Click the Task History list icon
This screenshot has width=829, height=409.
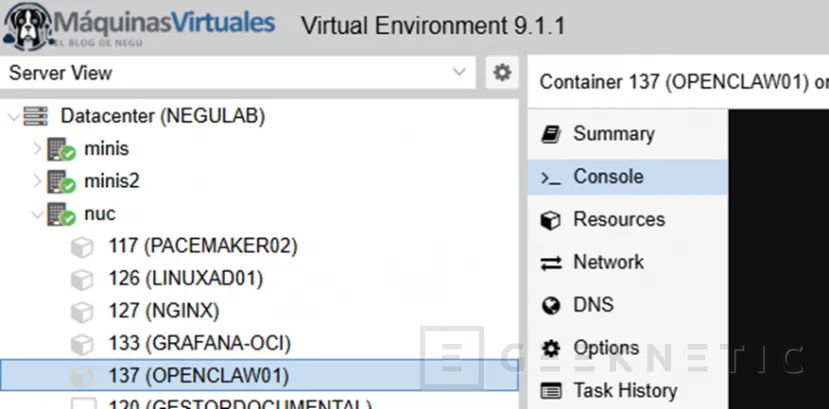click(551, 392)
